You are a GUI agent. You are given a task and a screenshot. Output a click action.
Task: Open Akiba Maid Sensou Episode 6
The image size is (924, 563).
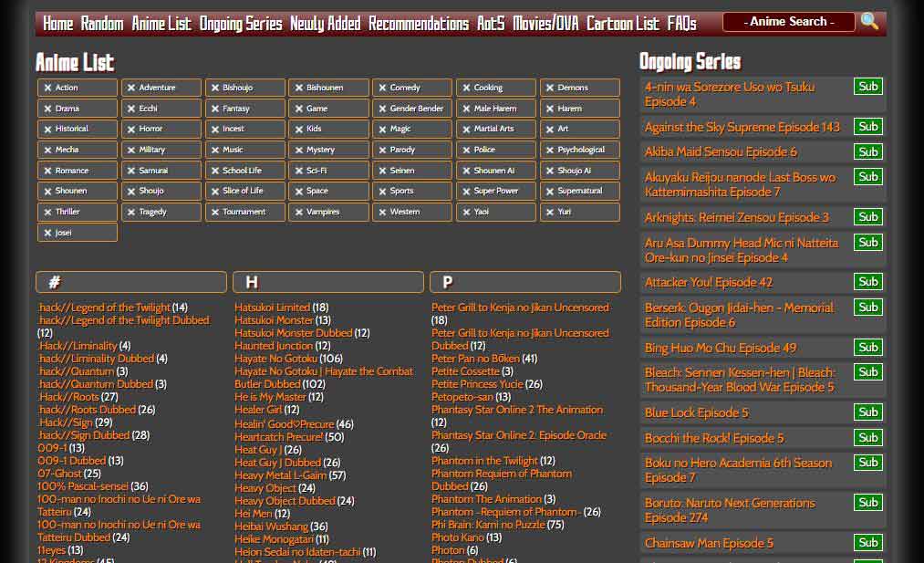721,151
